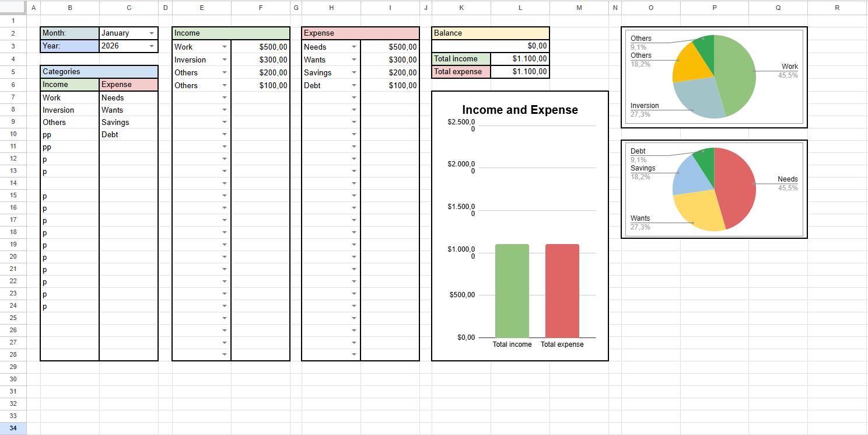Click the red Total expense bar
The image size is (868, 435).
click(x=562, y=291)
